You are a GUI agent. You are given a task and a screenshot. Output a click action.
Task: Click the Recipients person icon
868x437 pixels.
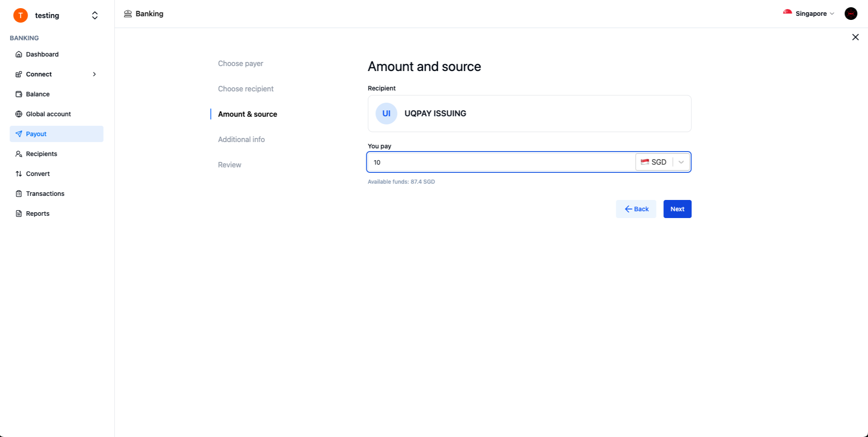(x=19, y=154)
